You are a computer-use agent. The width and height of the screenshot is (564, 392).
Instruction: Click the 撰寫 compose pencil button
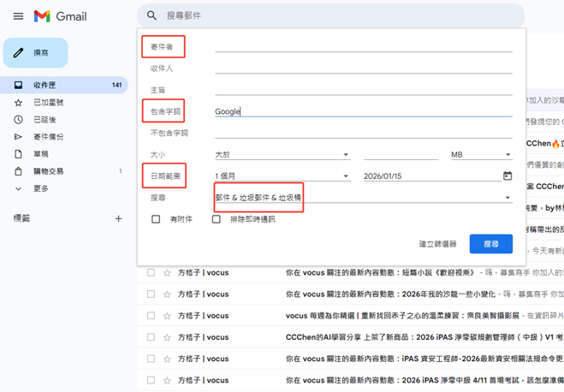coord(36,53)
